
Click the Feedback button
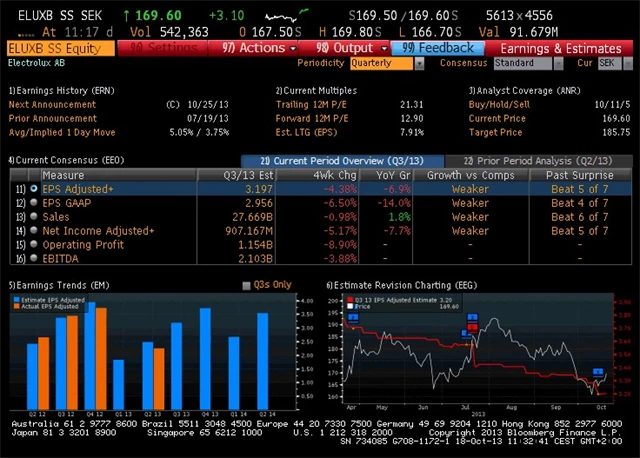coord(438,48)
